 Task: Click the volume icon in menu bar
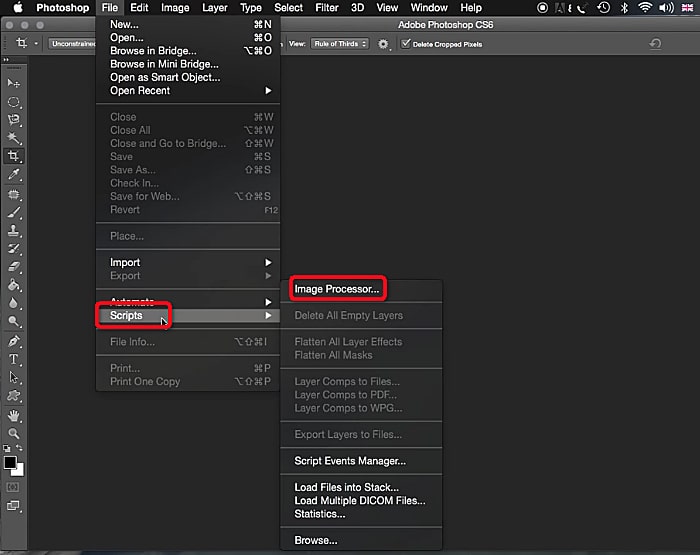(666, 8)
